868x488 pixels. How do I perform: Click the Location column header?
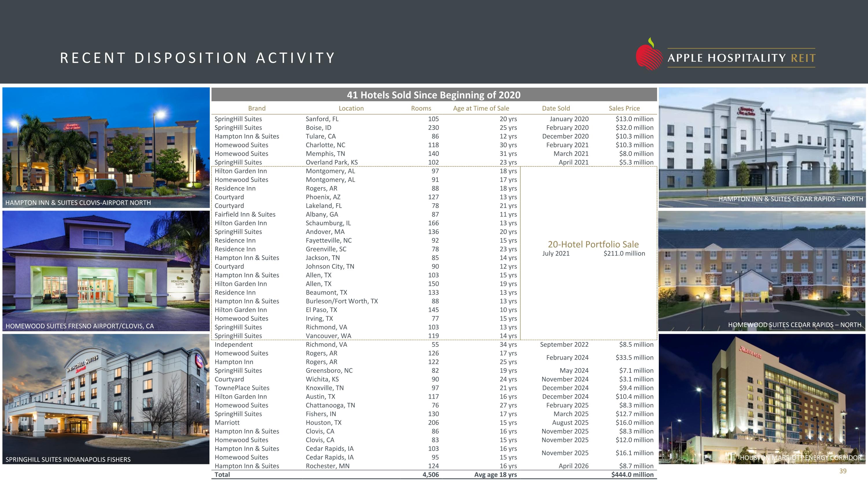pyautogui.click(x=351, y=108)
